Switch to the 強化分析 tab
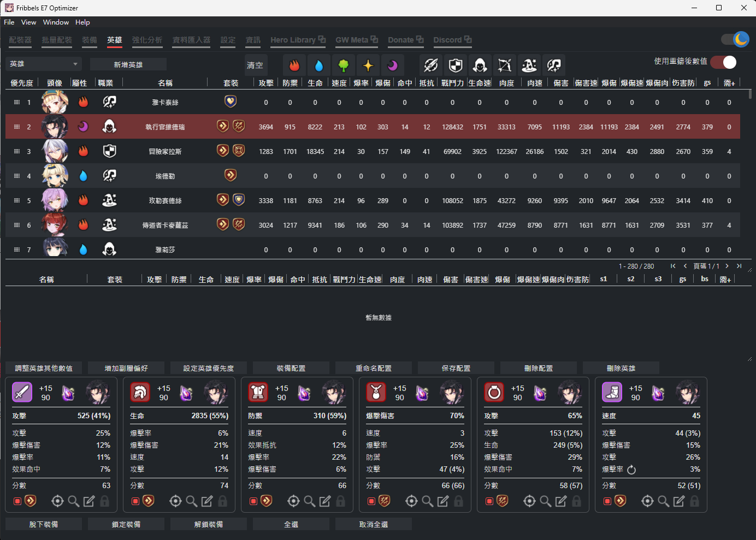Screen dimensions: 756x540 [x=147, y=40]
